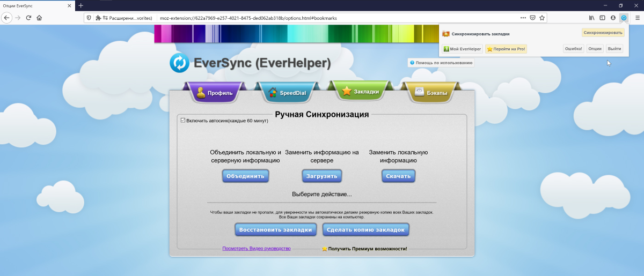The image size is (644, 276).
Task: Click the colorful rainbow banner at top
Action: point(296,33)
